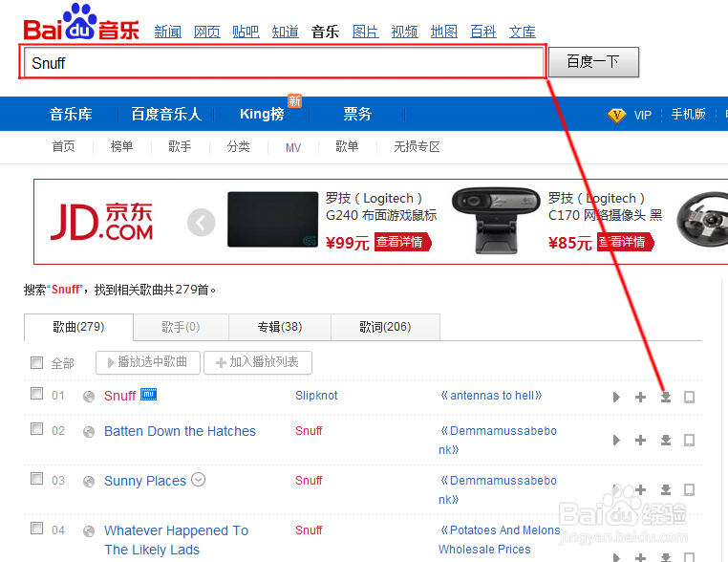The image size is (728, 562).
Task: Add Batten Down the Hatches to playlist
Action: [x=640, y=440]
